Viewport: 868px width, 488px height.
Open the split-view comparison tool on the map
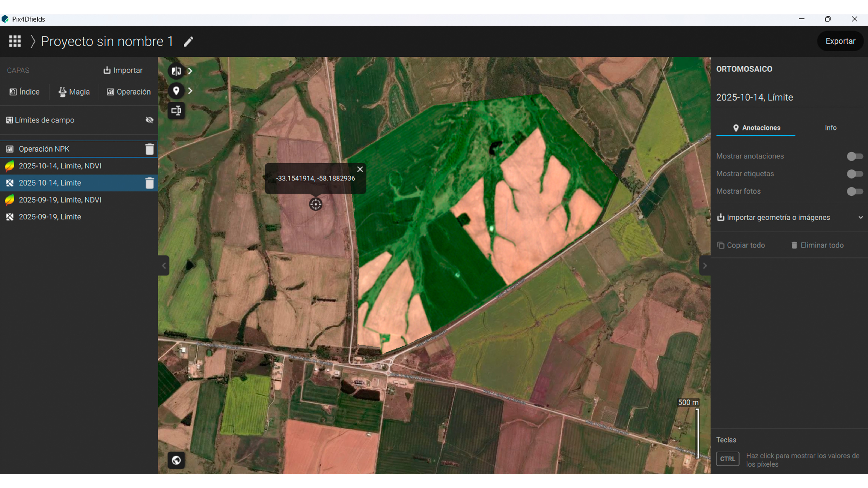(176, 71)
